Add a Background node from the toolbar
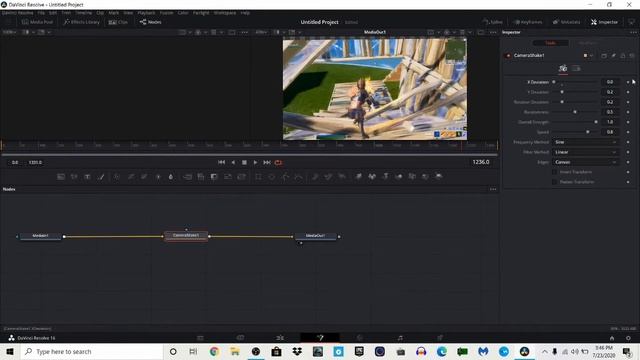 tap(61, 177)
